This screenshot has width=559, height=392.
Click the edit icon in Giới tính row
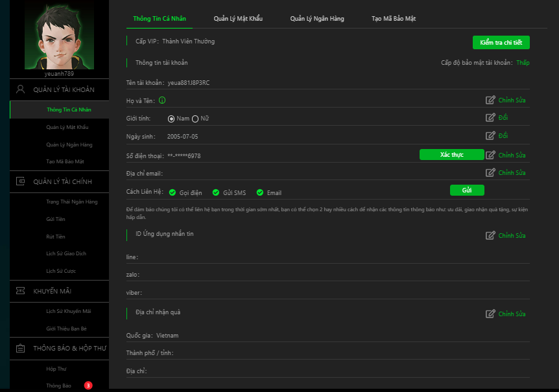pyautogui.click(x=490, y=117)
